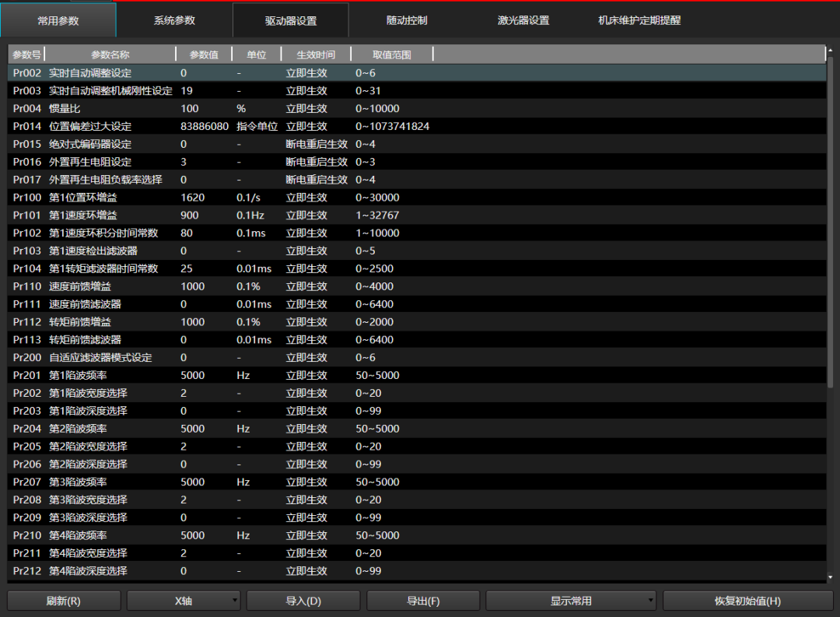840x617 pixels.
Task: Select the Pr201 第1陷波频率 row
Action: [x=233, y=375]
